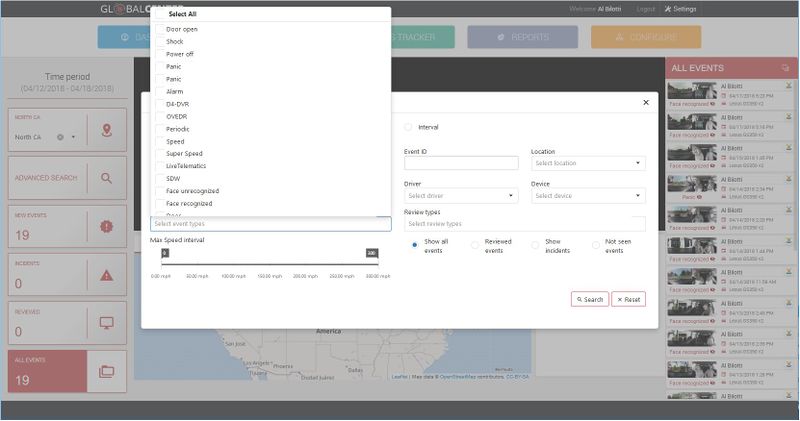
Task: Expand the Select device dropdown
Action: pos(588,196)
